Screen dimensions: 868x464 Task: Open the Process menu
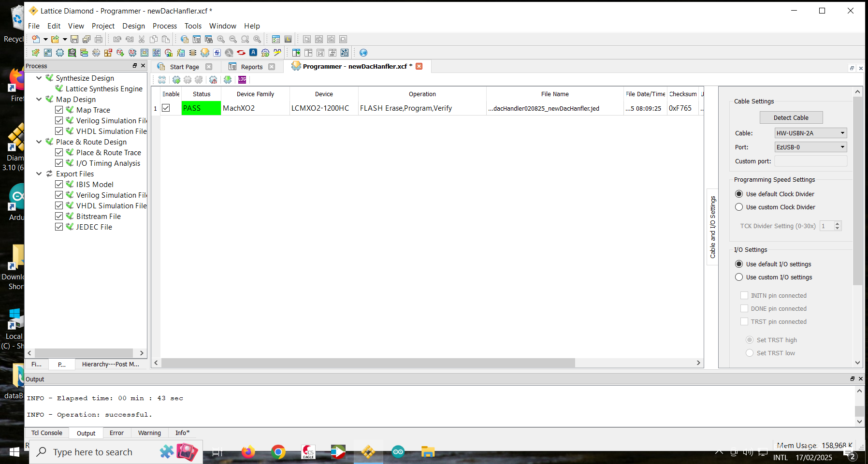click(x=165, y=26)
